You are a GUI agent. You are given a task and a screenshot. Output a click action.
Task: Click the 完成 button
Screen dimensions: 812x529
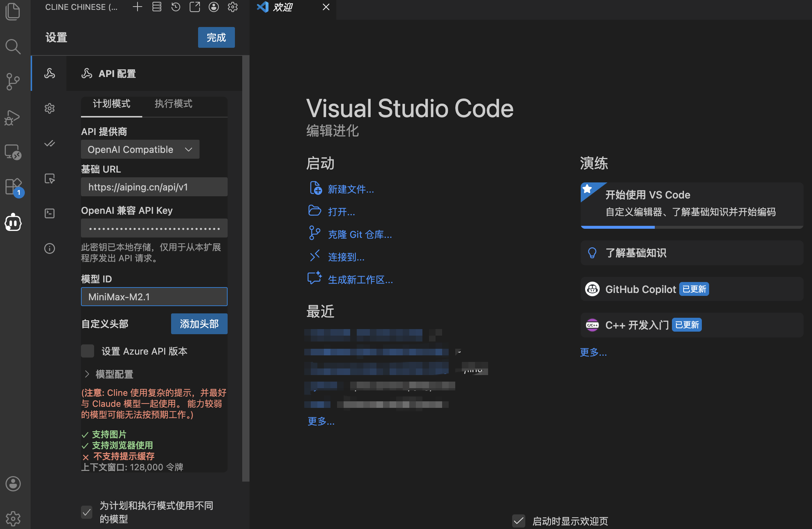click(x=216, y=37)
